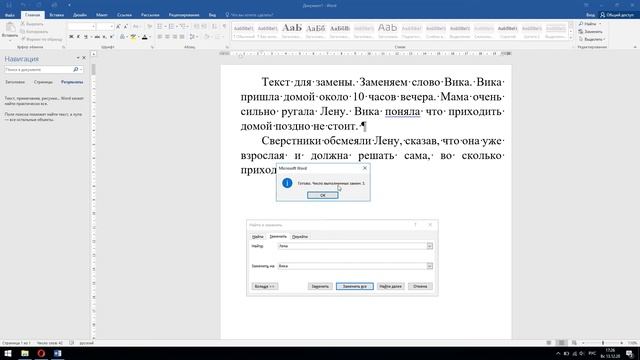Click the numbered list icon
This screenshot has height=360, width=640.
171,26
